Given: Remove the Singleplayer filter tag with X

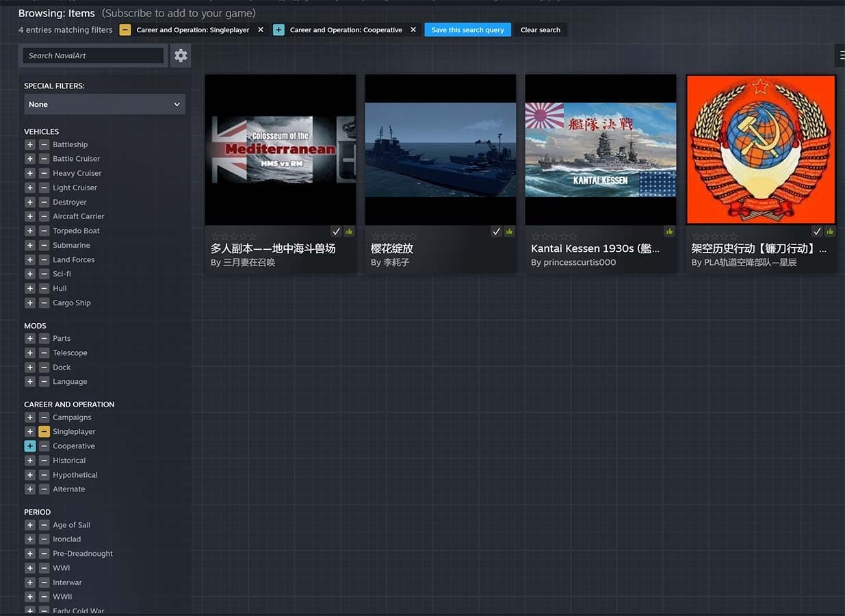Looking at the screenshot, I should click(x=261, y=29).
